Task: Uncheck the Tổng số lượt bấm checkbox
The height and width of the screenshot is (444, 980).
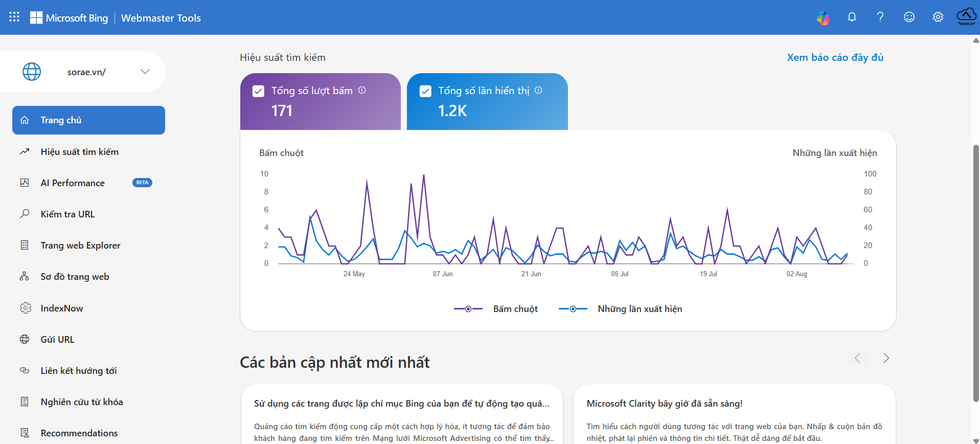Action: coord(258,91)
